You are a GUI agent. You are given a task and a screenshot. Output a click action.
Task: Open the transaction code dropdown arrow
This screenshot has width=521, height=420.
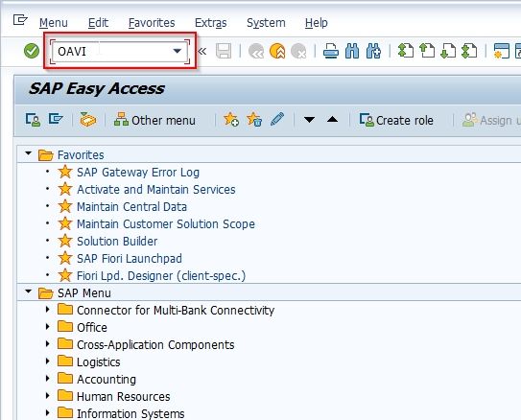coord(178,51)
